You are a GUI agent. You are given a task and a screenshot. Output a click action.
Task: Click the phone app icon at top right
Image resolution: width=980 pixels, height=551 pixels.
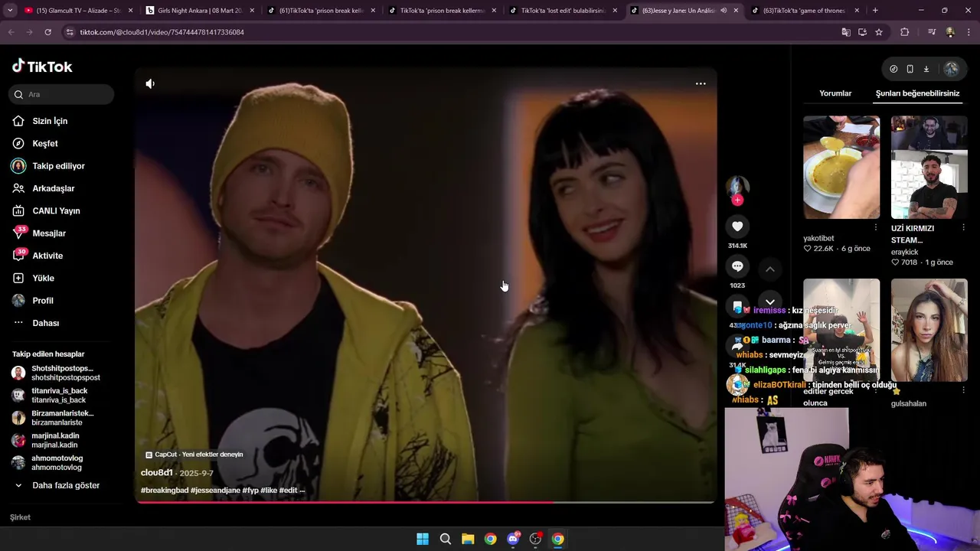(x=910, y=69)
